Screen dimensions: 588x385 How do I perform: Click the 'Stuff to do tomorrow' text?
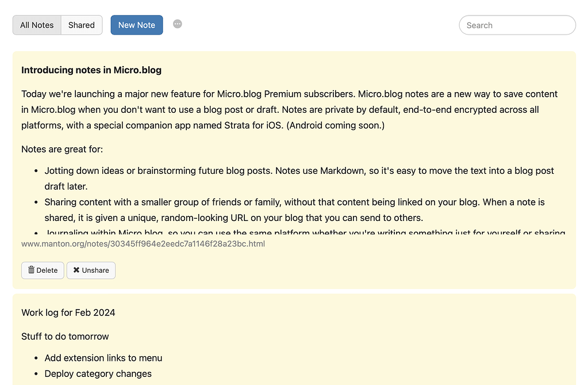click(65, 336)
